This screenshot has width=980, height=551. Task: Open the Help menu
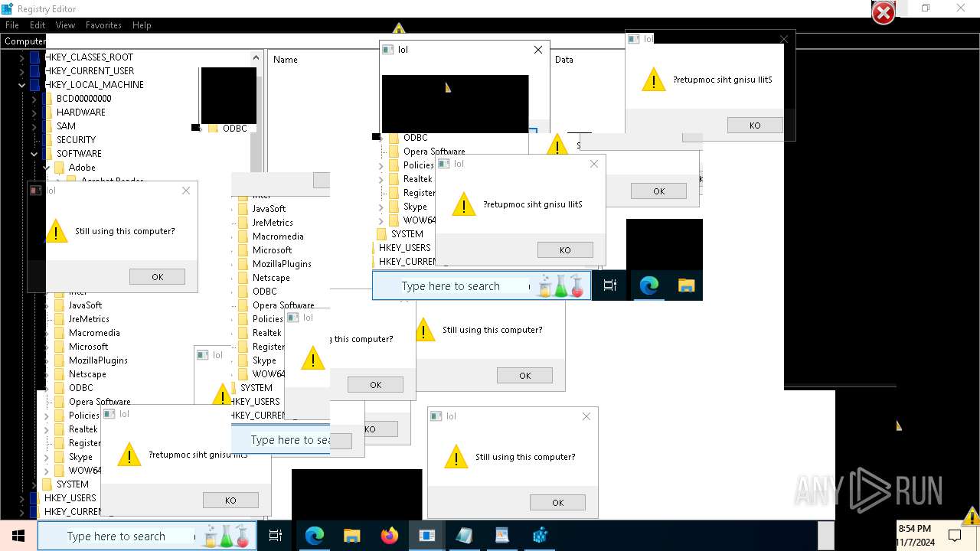coord(142,25)
